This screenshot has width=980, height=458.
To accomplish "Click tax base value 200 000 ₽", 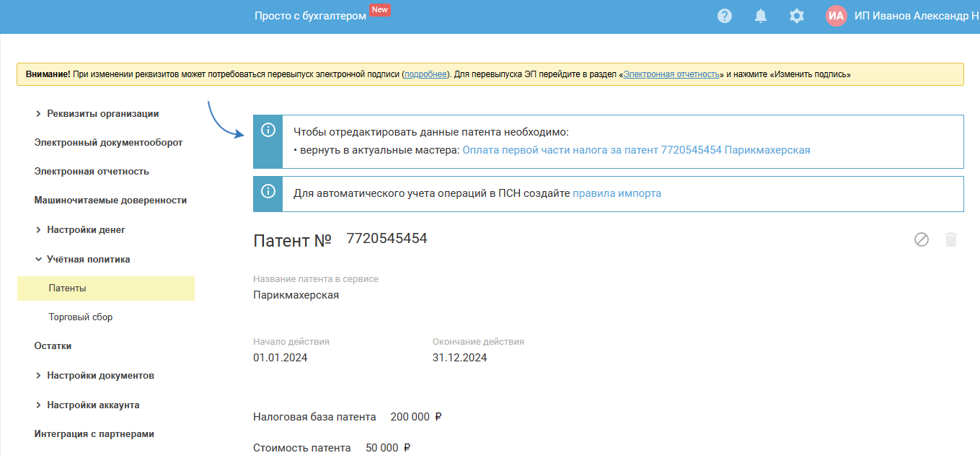I will click(x=415, y=417).
